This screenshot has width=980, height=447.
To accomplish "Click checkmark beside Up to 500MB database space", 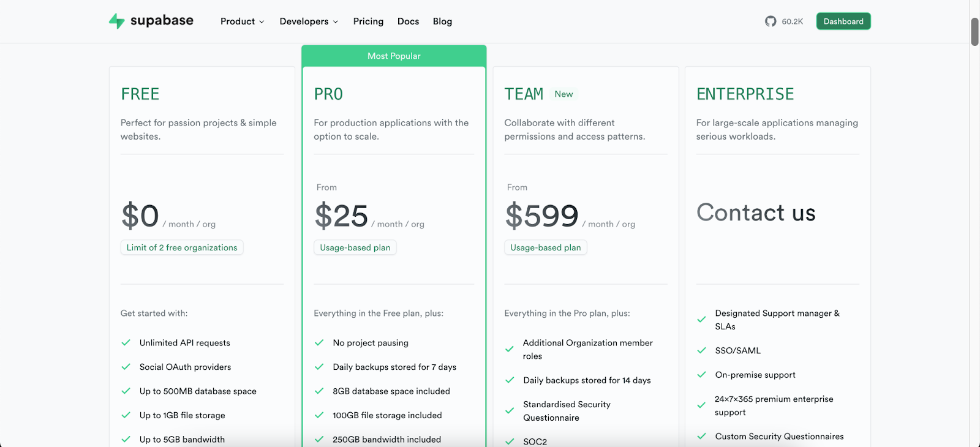I will point(126,391).
